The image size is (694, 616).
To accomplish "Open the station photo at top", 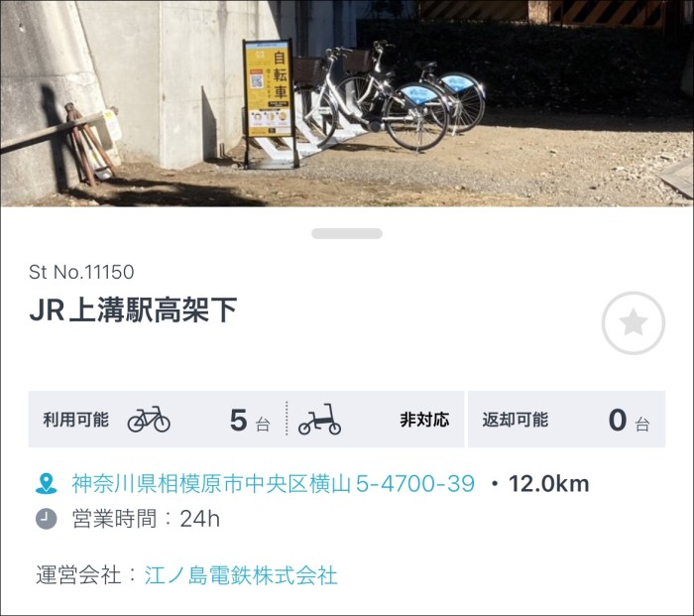I will pyautogui.click(x=347, y=103).
